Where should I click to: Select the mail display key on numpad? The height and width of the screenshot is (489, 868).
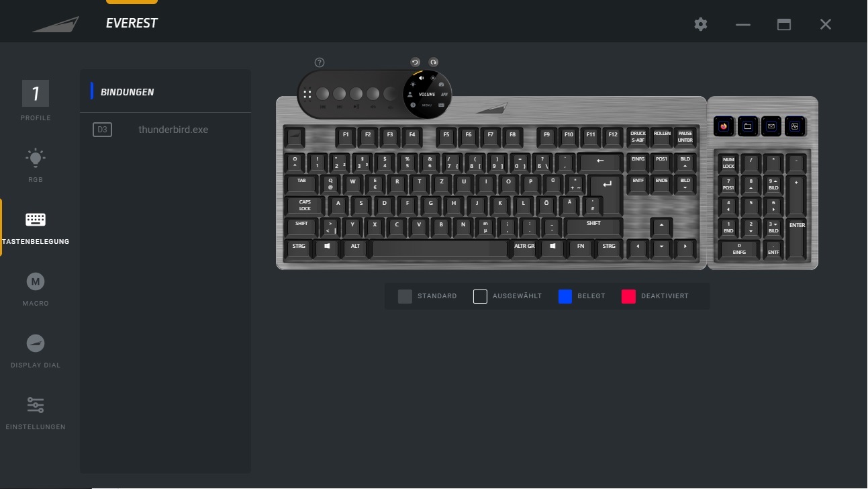(771, 126)
